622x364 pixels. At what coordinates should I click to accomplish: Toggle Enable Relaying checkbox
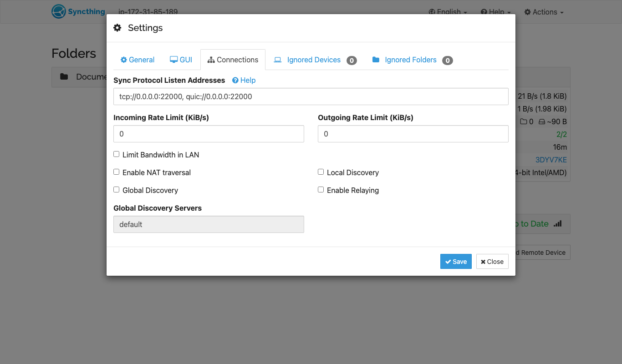[x=321, y=190]
